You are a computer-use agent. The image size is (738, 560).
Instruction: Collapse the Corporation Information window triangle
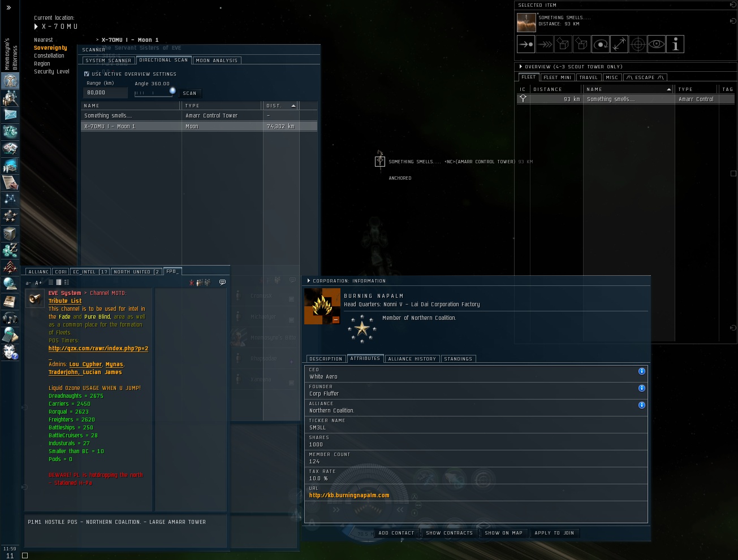pos(308,281)
